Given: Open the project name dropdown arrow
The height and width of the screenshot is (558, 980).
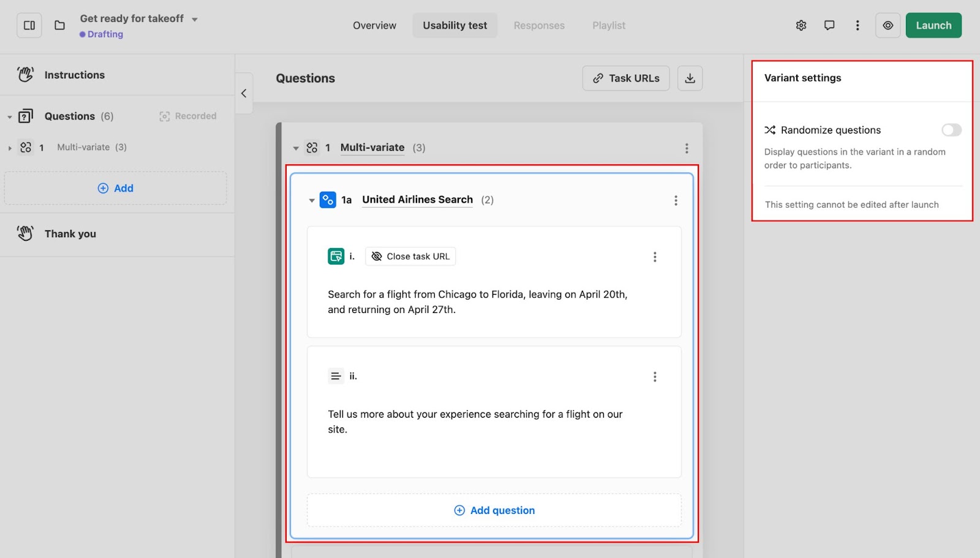Looking at the screenshot, I should click(x=195, y=20).
